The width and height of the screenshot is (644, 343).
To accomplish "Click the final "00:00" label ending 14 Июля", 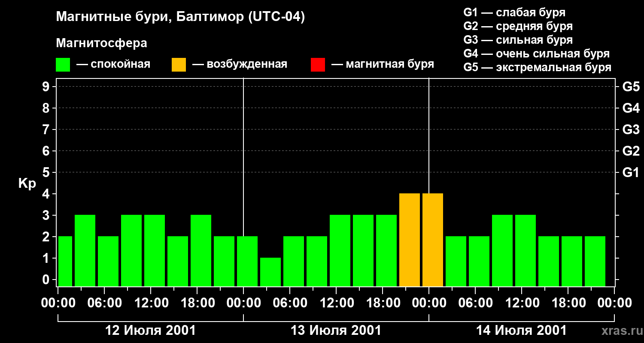I will click(x=614, y=303).
